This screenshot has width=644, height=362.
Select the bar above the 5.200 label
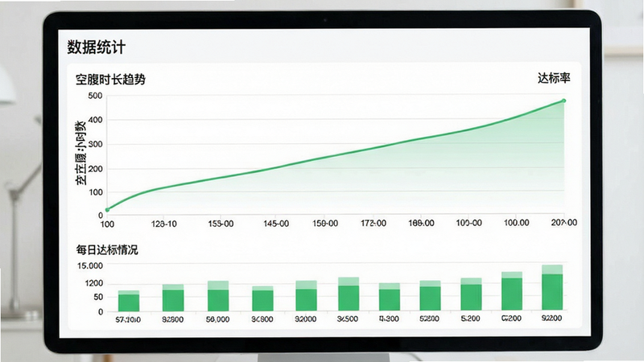tap(471, 294)
